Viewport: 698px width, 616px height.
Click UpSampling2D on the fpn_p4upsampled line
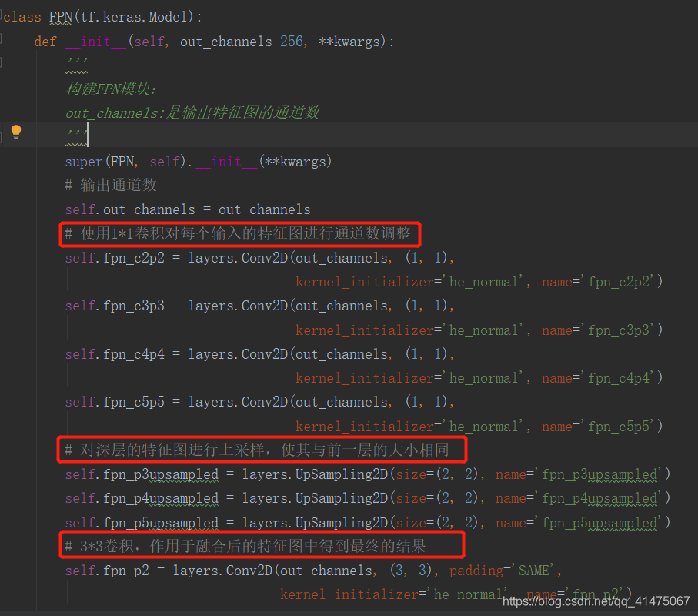coord(341,498)
